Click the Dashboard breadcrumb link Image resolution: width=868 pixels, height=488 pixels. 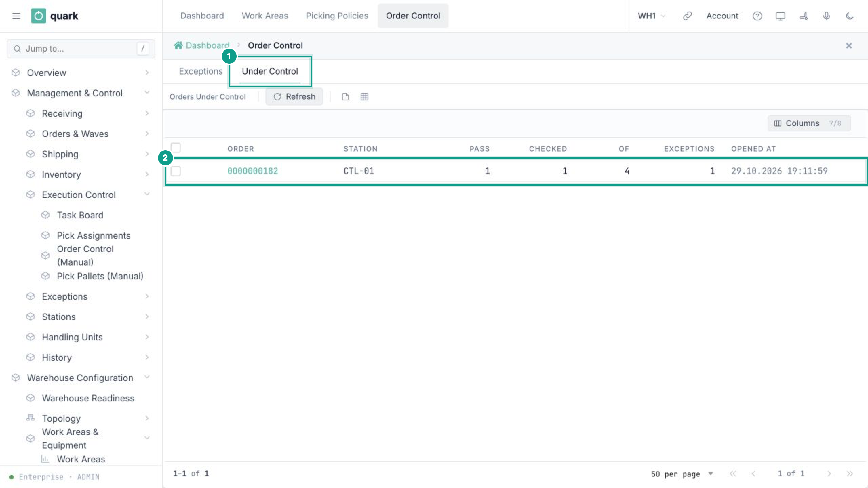pos(208,45)
